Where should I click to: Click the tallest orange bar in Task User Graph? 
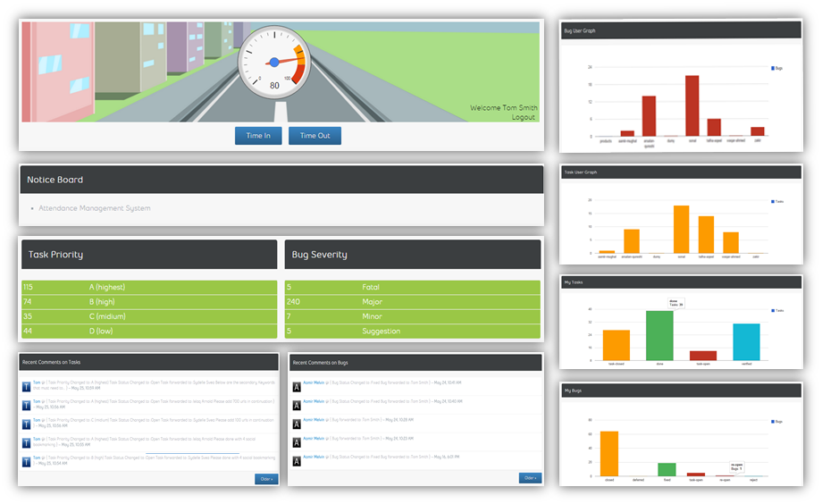tap(681, 229)
